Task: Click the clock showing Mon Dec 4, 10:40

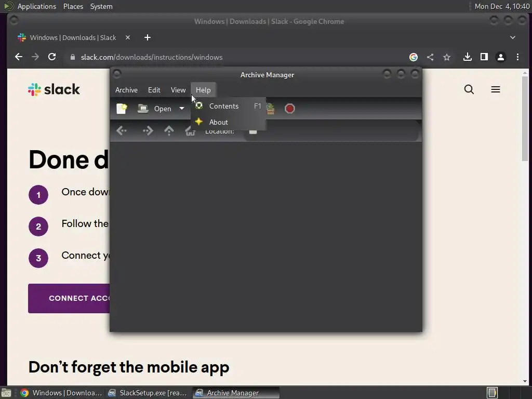Action: pos(502,6)
